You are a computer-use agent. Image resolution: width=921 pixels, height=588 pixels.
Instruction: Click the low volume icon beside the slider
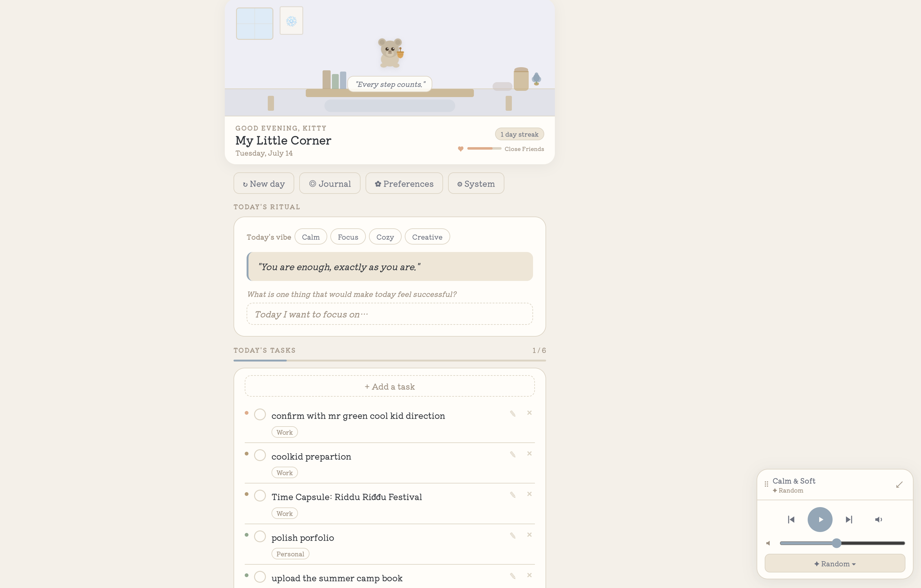coord(768,543)
